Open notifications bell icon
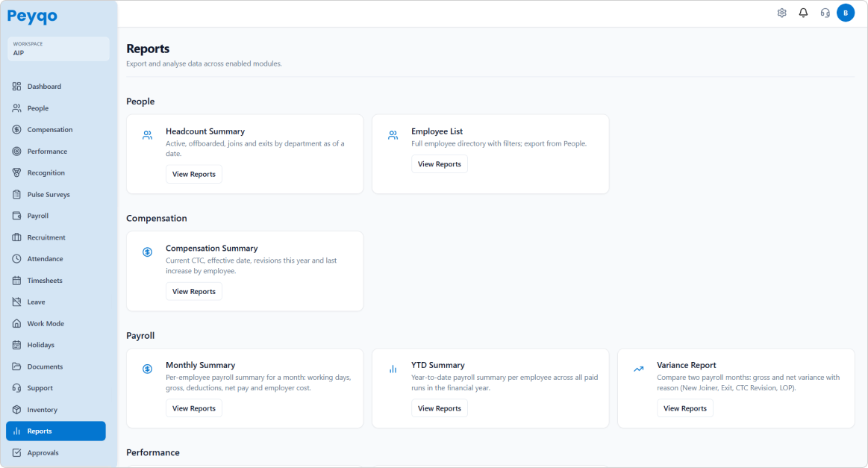 click(x=803, y=13)
